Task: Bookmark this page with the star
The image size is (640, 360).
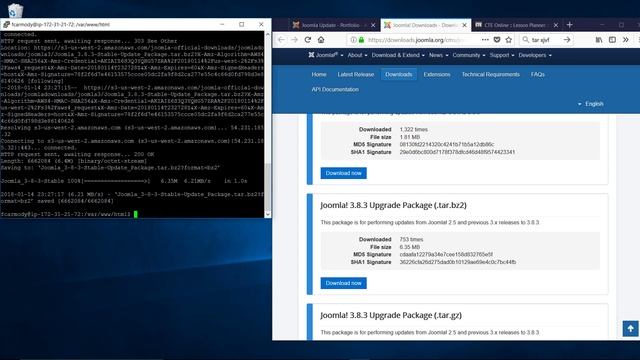Action: click(x=509, y=40)
